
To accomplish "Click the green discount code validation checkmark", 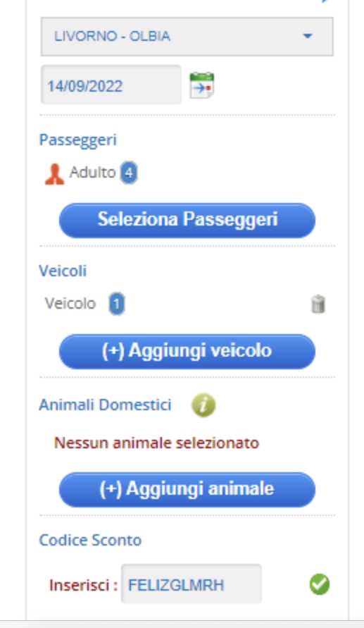I will point(320,584).
